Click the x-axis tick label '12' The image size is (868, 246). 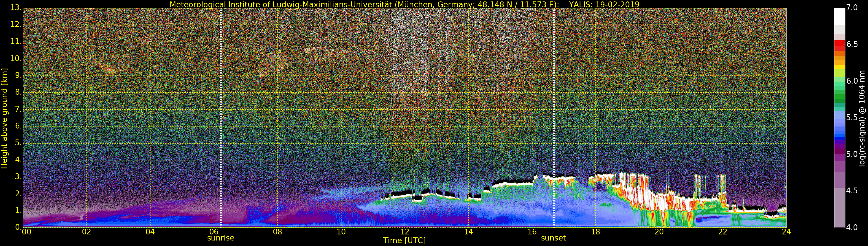click(x=405, y=232)
